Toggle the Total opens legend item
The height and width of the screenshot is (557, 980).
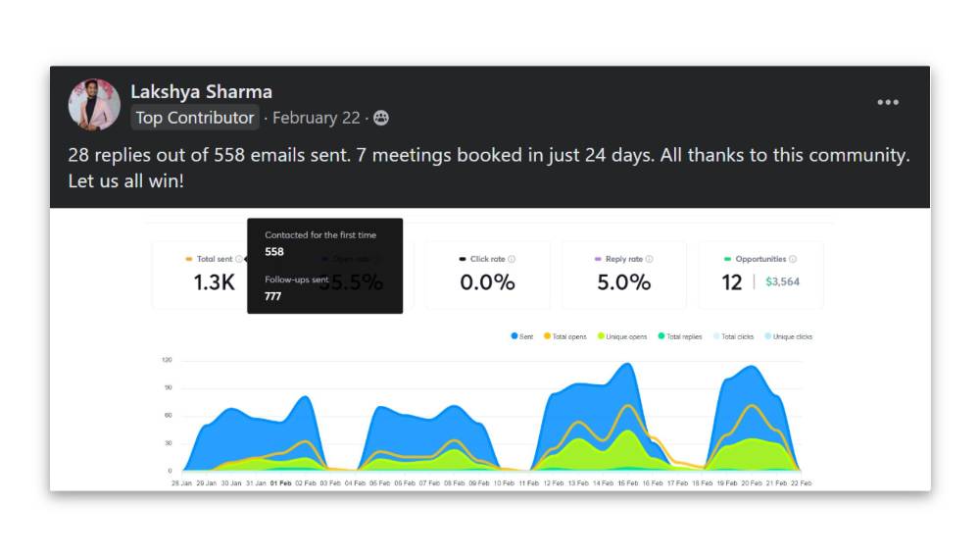(564, 336)
